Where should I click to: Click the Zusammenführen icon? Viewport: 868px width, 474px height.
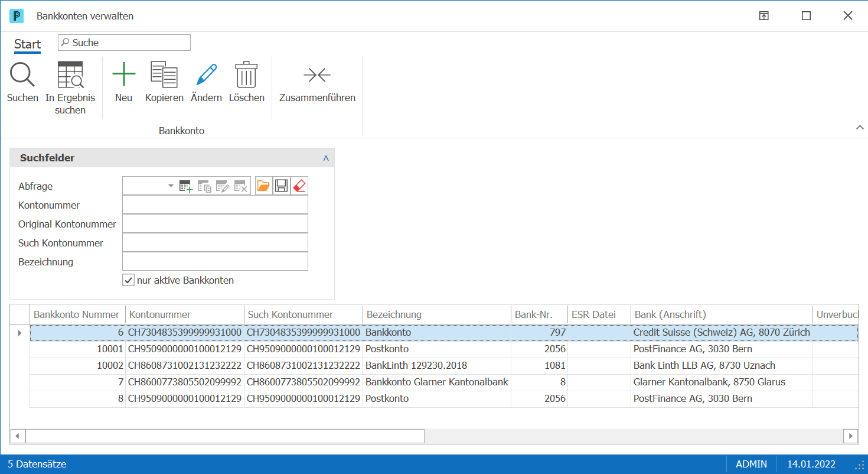click(317, 75)
